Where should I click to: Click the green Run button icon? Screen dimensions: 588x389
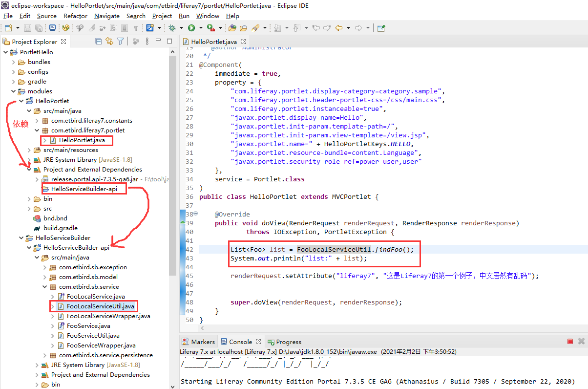click(x=191, y=28)
